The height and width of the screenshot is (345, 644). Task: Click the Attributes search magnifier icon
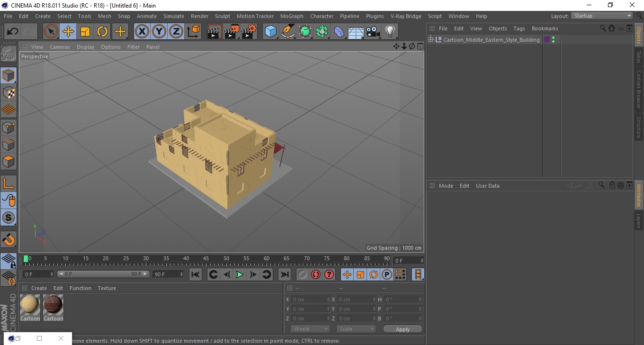coord(601,185)
